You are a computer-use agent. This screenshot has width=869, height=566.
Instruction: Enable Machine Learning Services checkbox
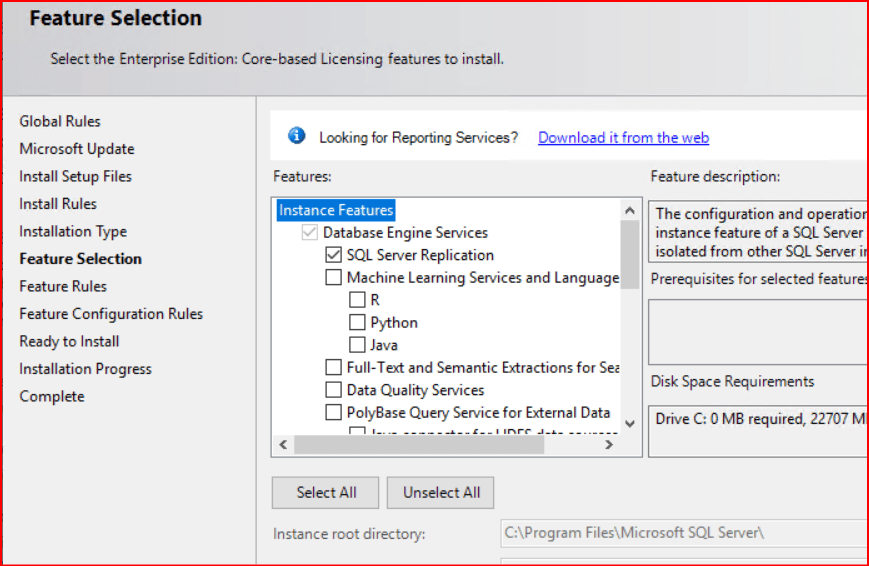click(x=333, y=278)
